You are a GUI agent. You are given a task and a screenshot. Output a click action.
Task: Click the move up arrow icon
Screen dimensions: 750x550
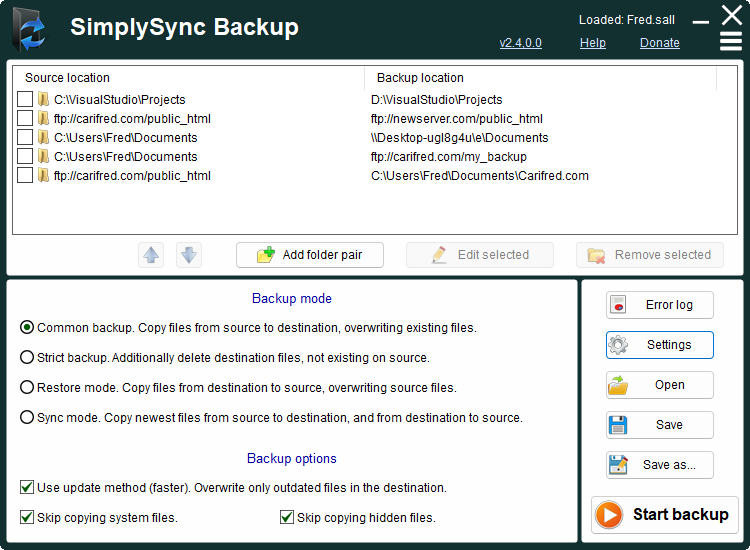click(x=151, y=255)
